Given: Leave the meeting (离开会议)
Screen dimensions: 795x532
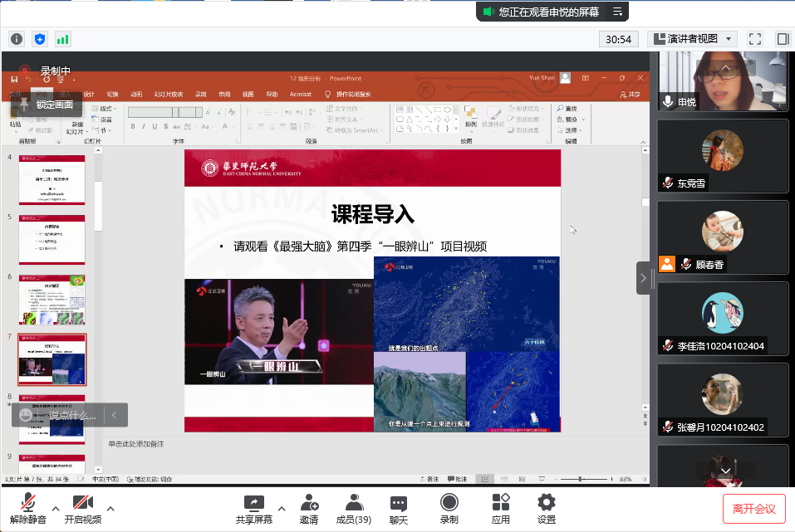Looking at the screenshot, I should coord(754,509).
